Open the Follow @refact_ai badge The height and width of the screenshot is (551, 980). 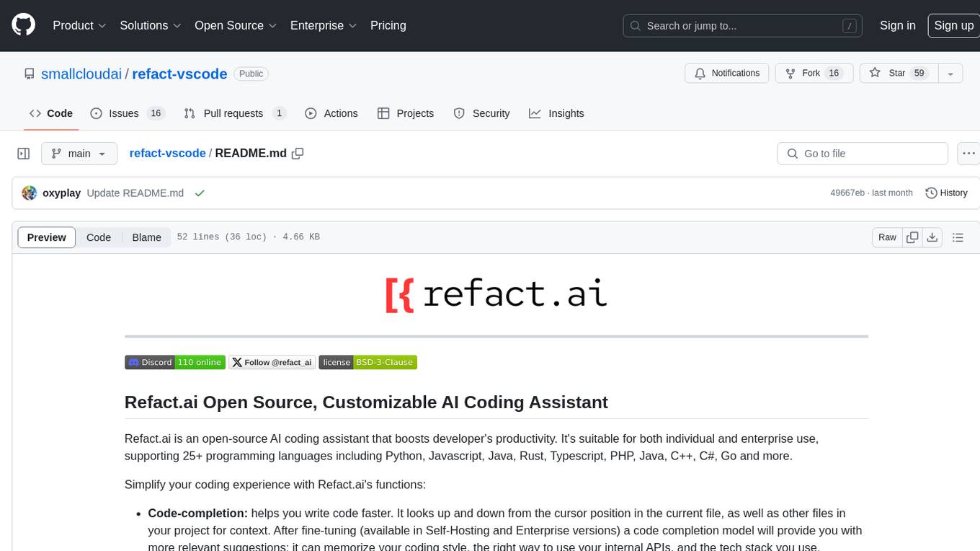point(272,362)
